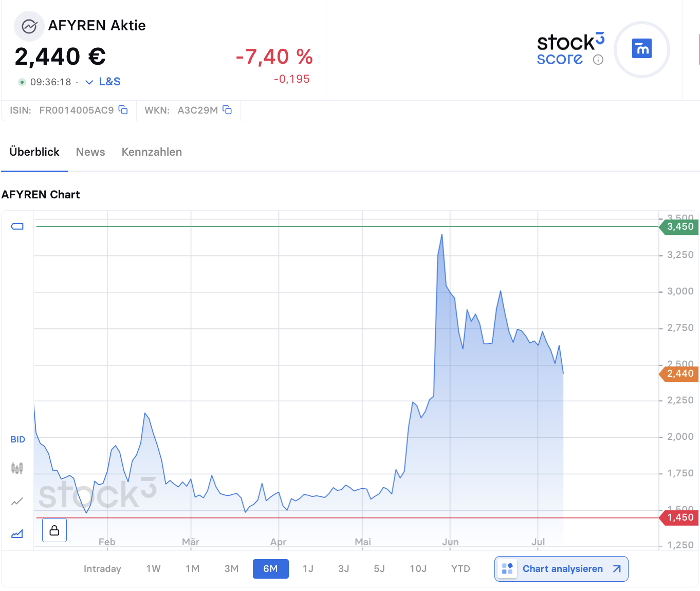Select the 1M time range

(193, 569)
